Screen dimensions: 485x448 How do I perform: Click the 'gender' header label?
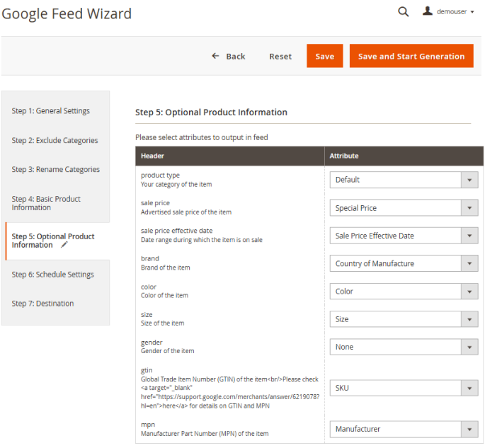[152, 343]
